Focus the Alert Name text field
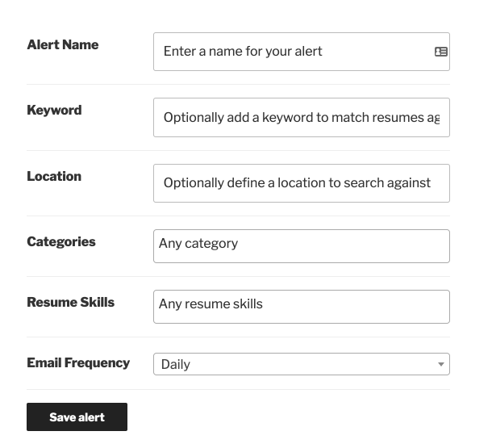This screenshot has width=492, height=448. click(302, 52)
